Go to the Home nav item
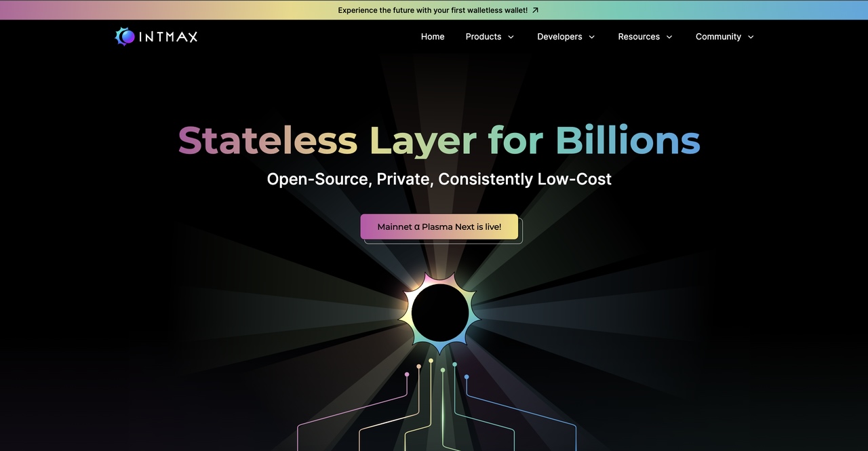 tap(433, 37)
